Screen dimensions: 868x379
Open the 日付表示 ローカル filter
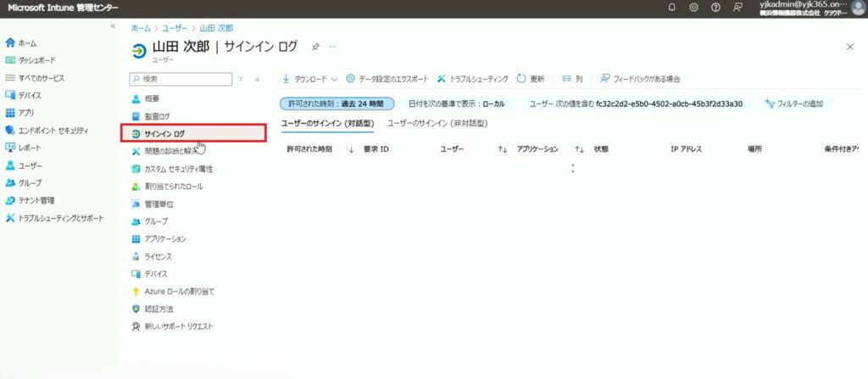[457, 103]
